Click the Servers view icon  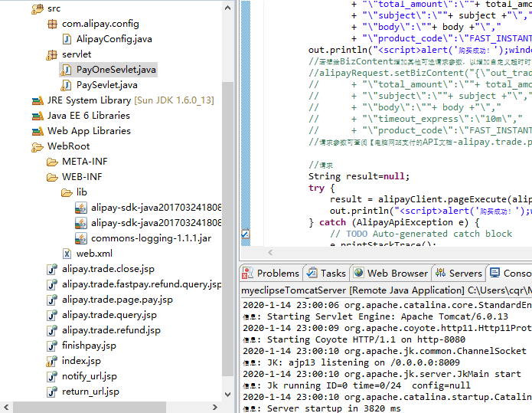[x=440, y=273]
